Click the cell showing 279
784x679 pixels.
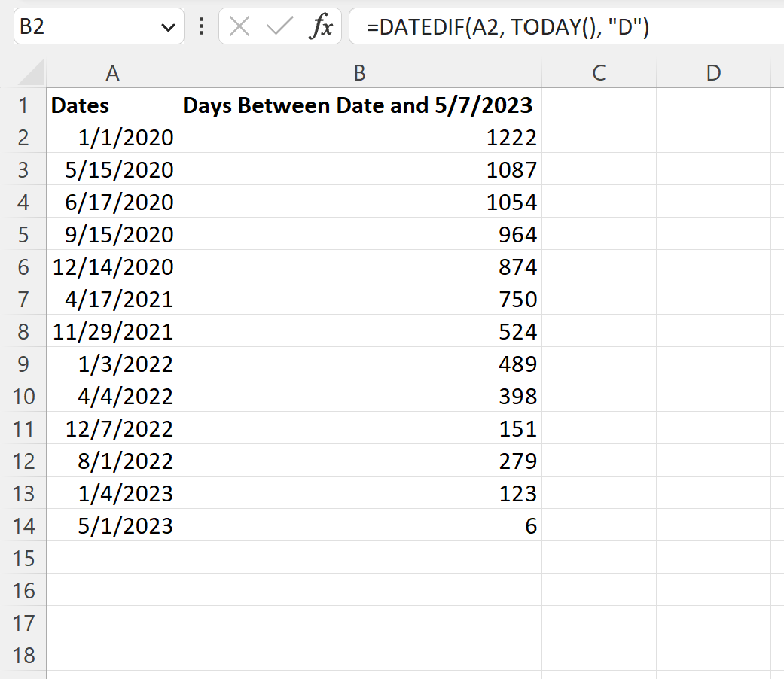pos(360,461)
